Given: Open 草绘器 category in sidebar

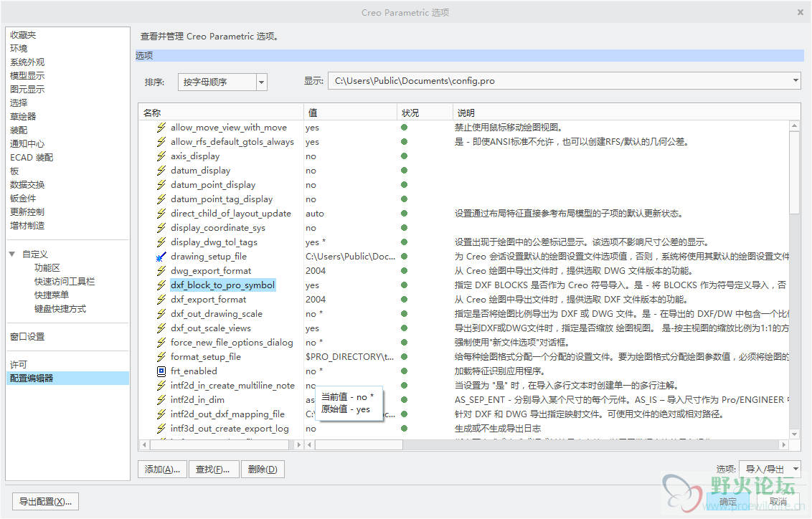Looking at the screenshot, I should 23,116.
